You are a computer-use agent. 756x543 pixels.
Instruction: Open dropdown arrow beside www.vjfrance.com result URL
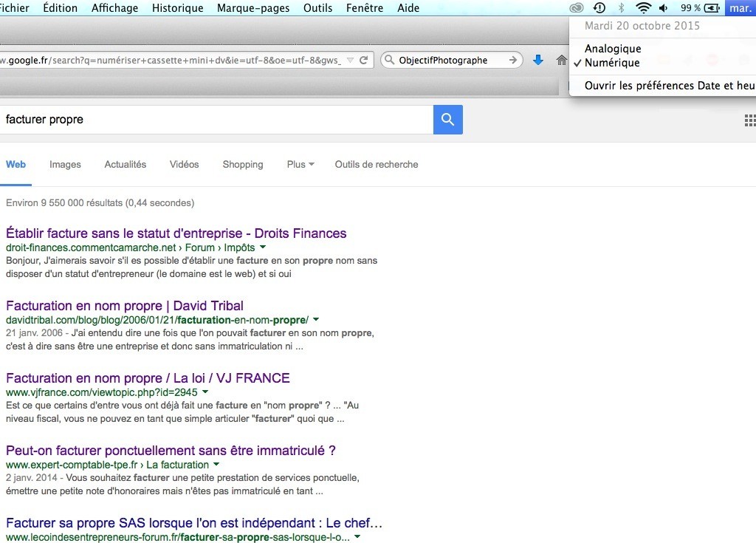coord(205,392)
